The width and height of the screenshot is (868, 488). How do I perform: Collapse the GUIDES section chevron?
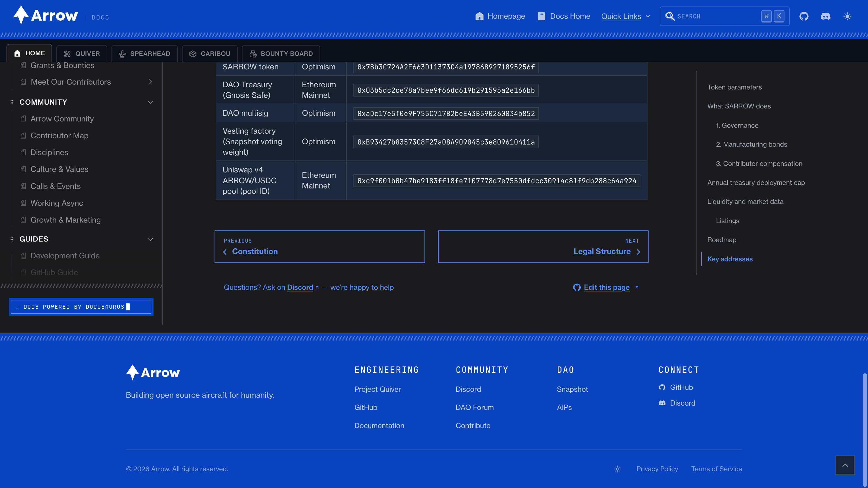(150, 239)
